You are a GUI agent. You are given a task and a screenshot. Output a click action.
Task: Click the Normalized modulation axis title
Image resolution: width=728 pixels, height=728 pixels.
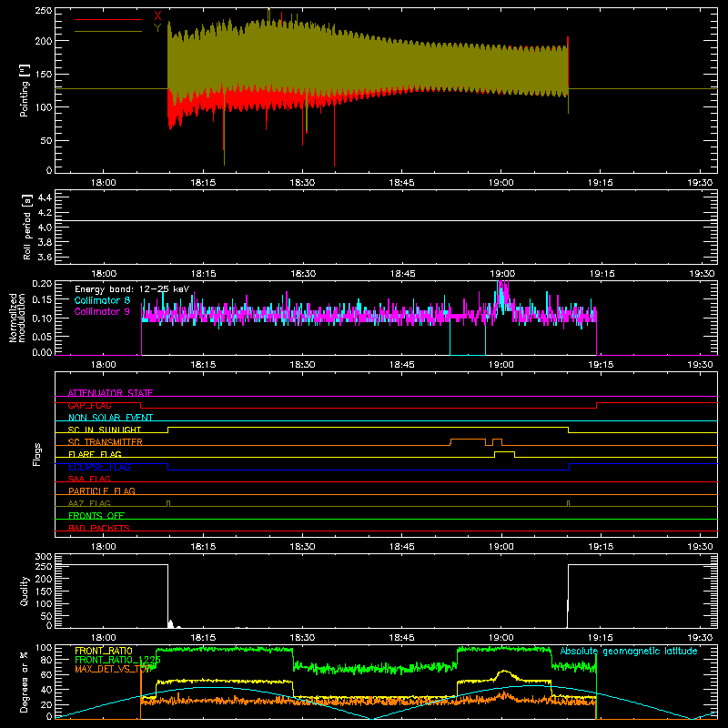pos(17,318)
